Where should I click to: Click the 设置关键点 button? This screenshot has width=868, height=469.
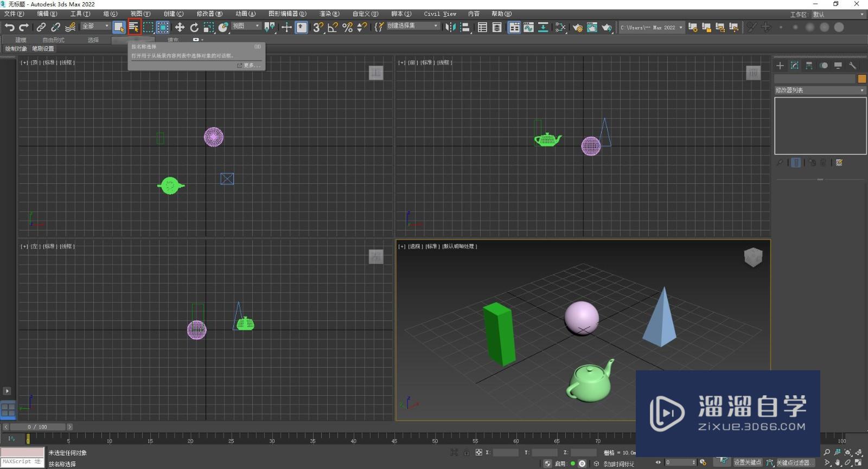(x=748, y=462)
